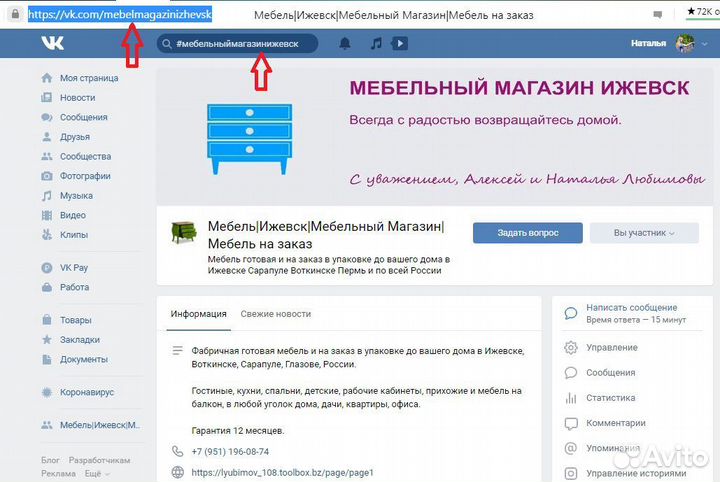720x482 pixels.
Task: Click the browser padlock security icon
Action: [15, 14]
